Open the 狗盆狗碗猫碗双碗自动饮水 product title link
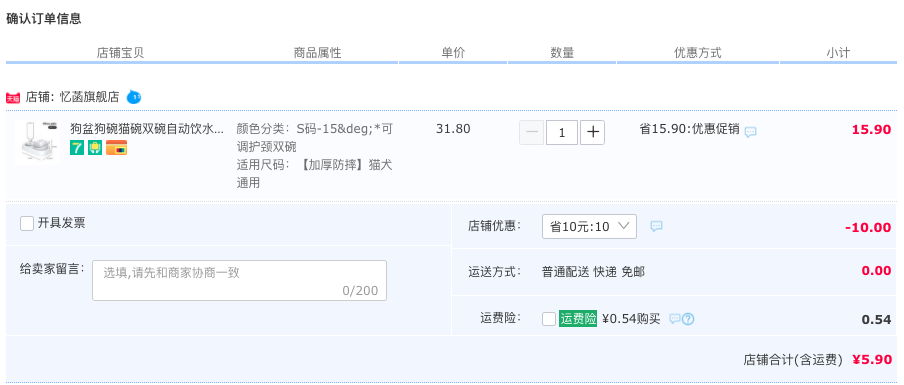 click(x=146, y=129)
